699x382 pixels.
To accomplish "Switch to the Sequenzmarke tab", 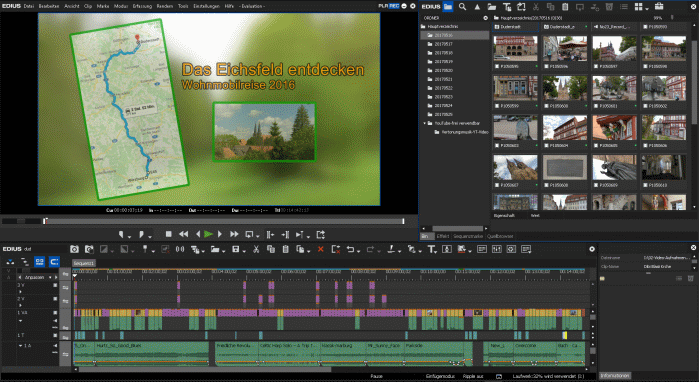I will pyautogui.click(x=468, y=236).
